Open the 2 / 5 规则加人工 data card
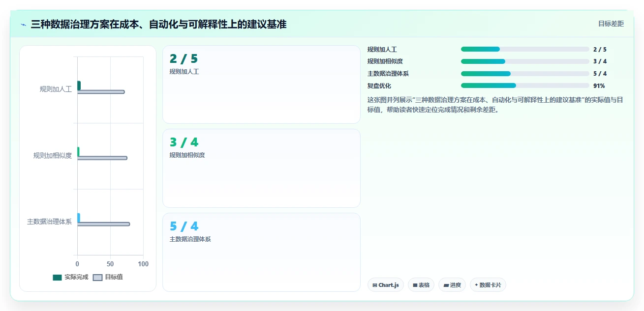Viewport: 644px width, 311px height. tap(261, 85)
